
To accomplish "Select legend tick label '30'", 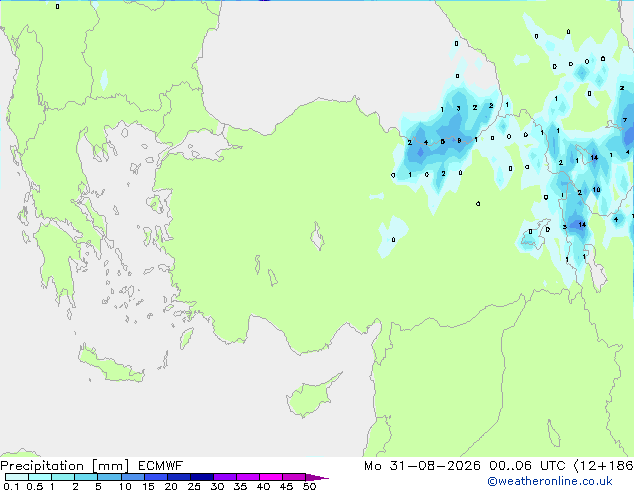I will tap(217, 486).
